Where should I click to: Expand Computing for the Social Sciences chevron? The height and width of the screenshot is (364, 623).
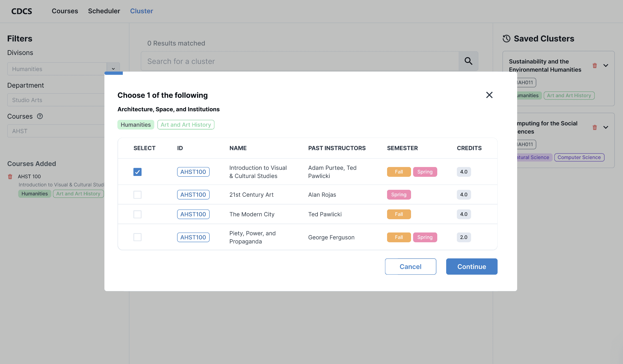pyautogui.click(x=606, y=127)
